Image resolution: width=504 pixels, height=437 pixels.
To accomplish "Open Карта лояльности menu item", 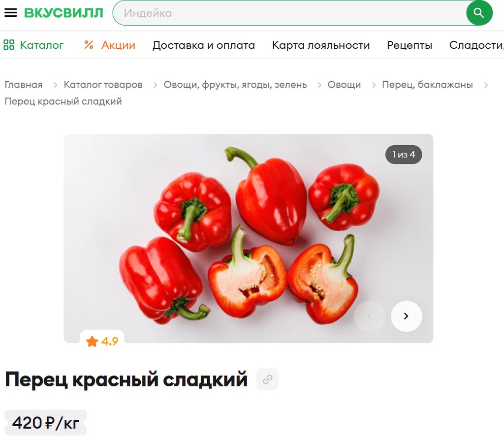I will [x=321, y=45].
